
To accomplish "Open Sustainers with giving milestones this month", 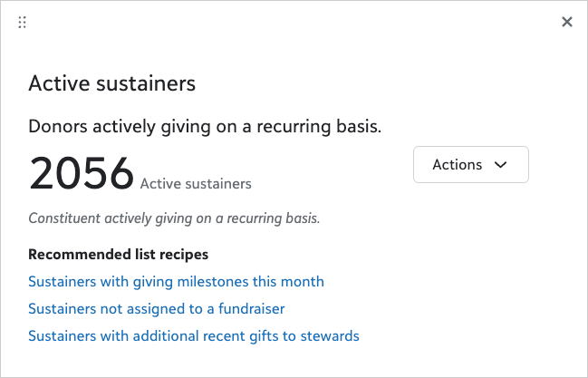I will [x=176, y=282].
